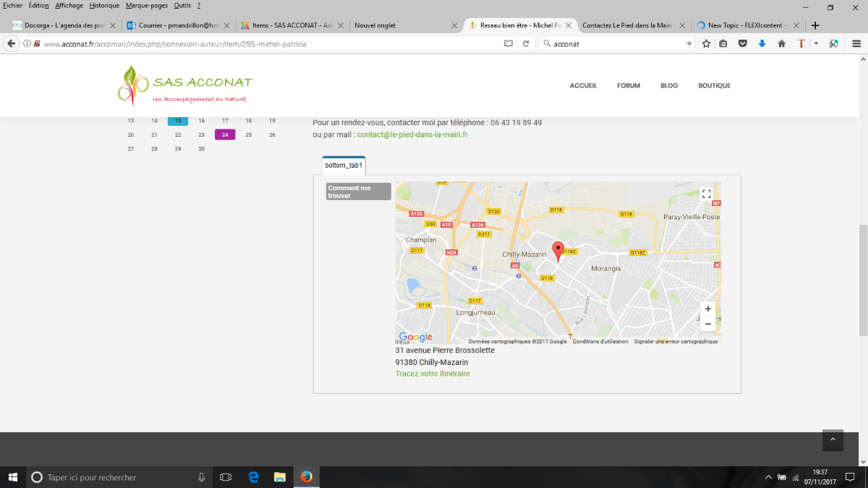Screen dimensions: 868x488
Task: Switch to Items - SAS ACCONAT tab
Action: pyautogui.click(x=293, y=25)
